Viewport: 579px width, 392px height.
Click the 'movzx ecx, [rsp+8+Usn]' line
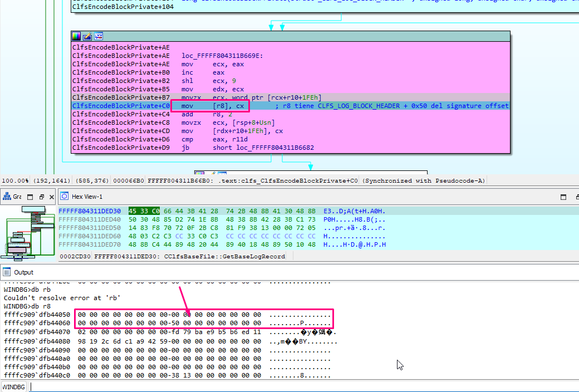228,122
